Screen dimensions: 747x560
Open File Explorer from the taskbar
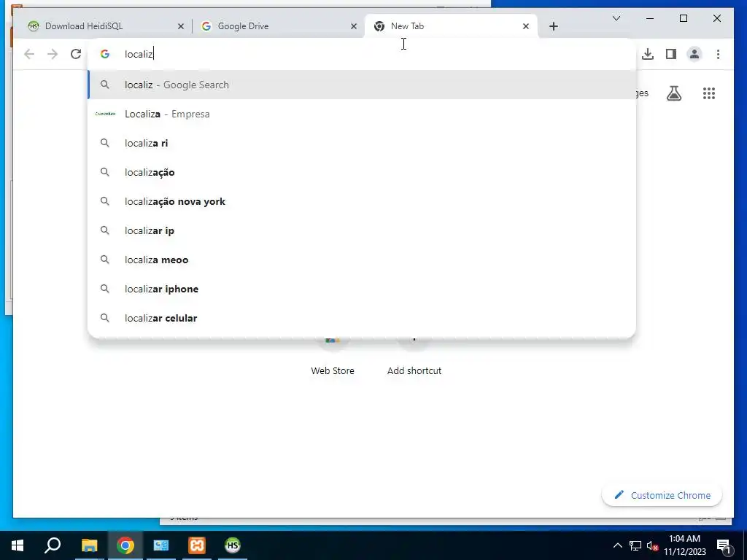point(89,545)
